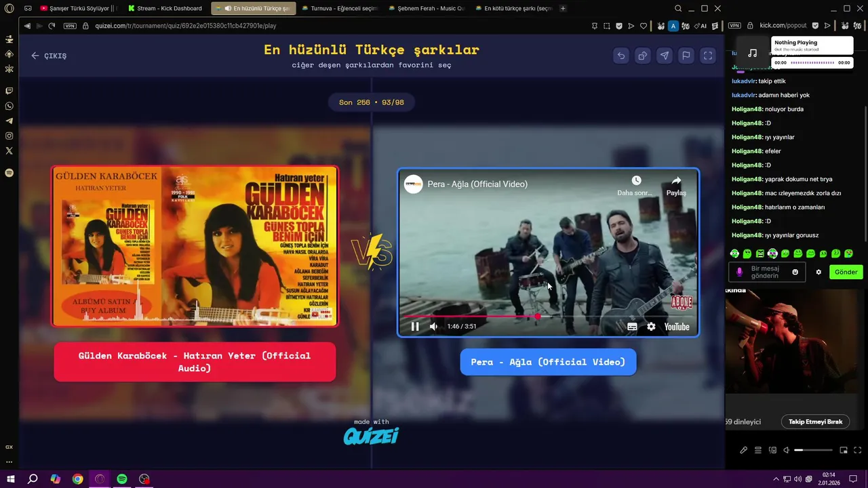Pause the Pera YouTube video

[x=415, y=327]
